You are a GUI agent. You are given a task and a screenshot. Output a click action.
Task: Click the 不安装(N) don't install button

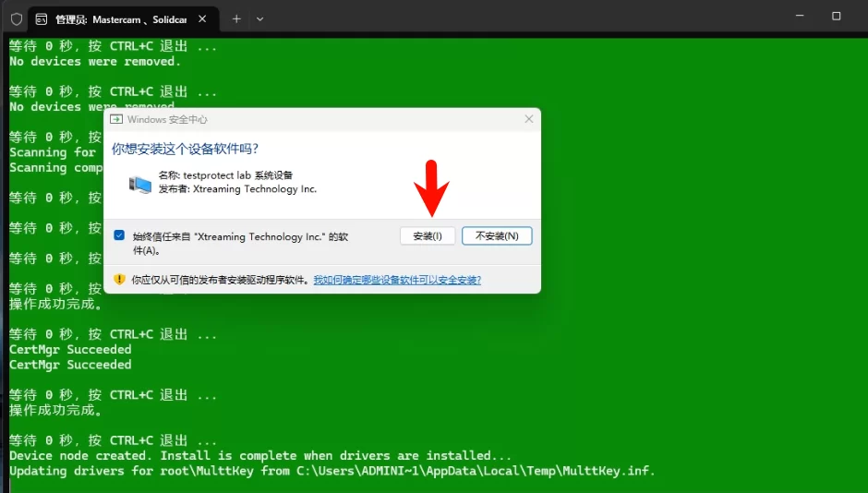pyautogui.click(x=497, y=236)
